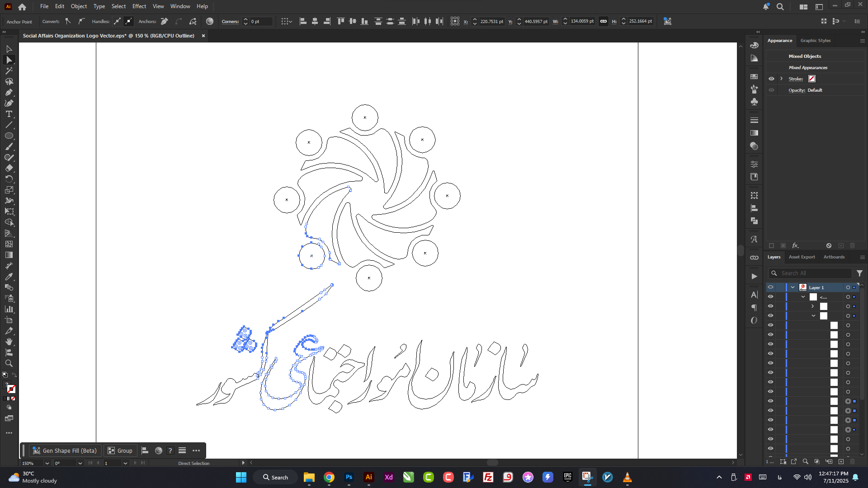Viewport: 868px width, 488px height.
Task: Switch to Artboards tab
Action: [x=834, y=257]
